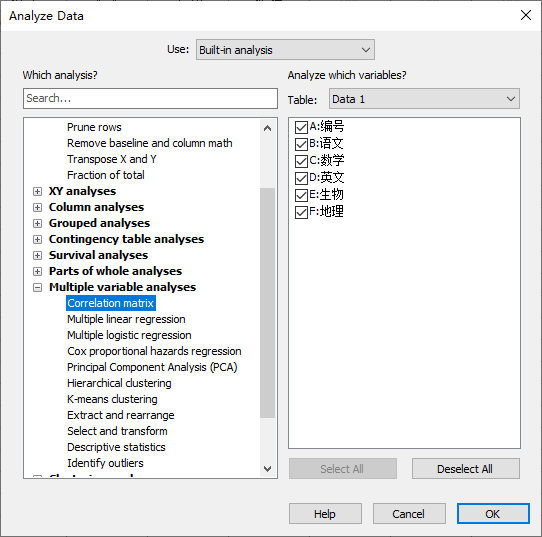Click the Grouped analyses label
542x537 pixels.
(x=99, y=223)
